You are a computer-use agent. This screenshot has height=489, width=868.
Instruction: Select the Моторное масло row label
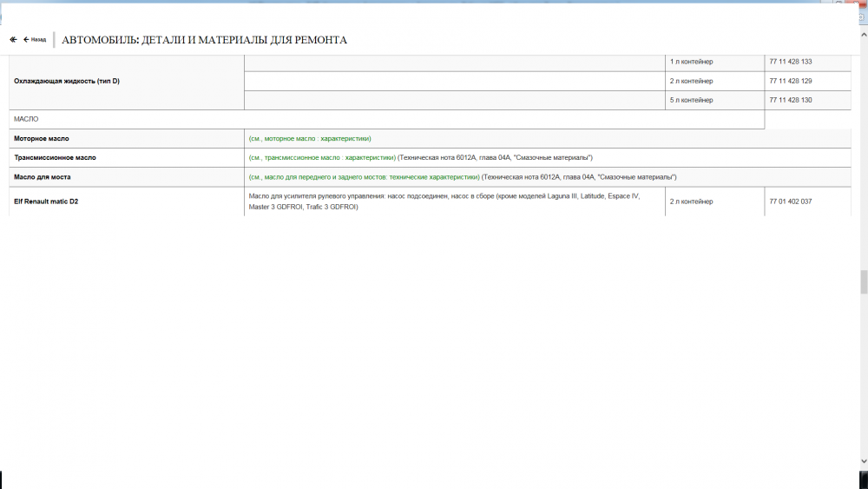(42, 138)
